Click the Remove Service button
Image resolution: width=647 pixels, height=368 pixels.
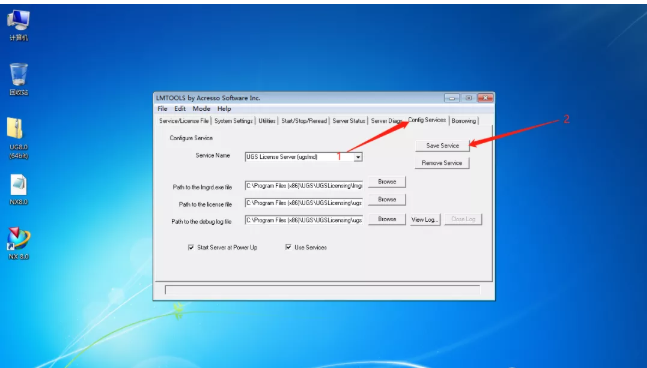pyautogui.click(x=442, y=163)
